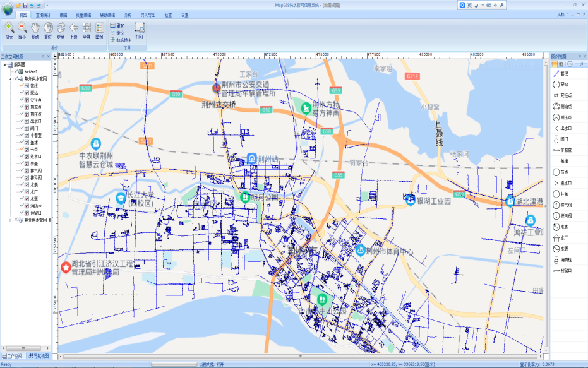Screen dimensions: 588x368
Task: Collapse the 荆州供水管网 layer group
Action: (11, 78)
